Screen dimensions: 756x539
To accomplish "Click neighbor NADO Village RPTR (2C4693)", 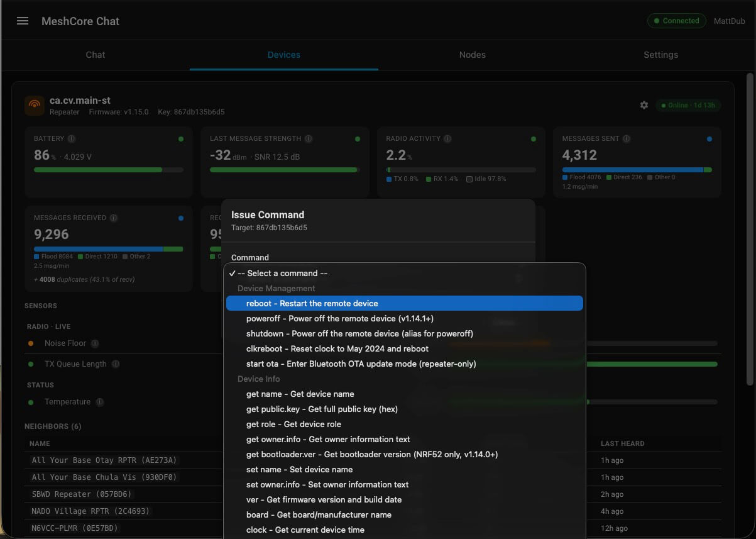I will pyautogui.click(x=90, y=511).
